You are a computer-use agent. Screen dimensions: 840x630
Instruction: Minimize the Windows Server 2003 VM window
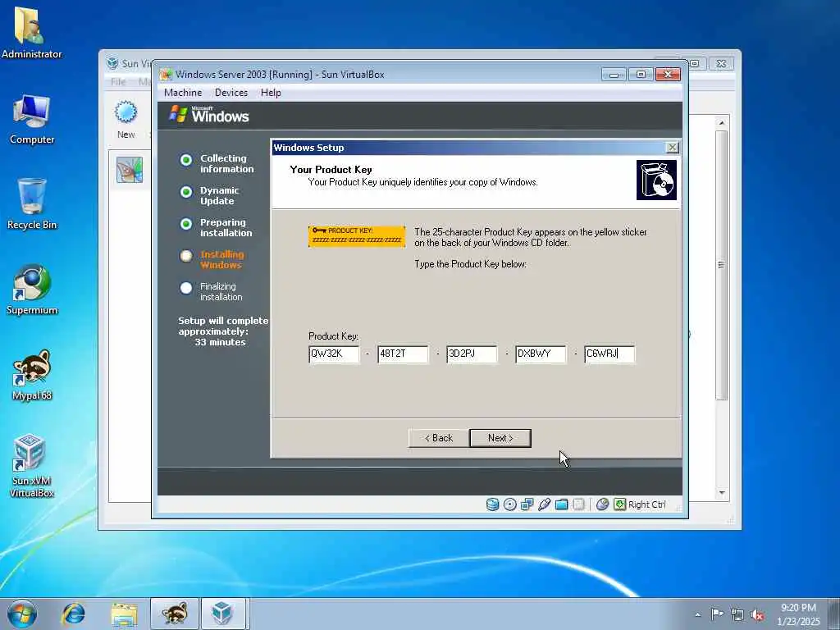(x=614, y=75)
